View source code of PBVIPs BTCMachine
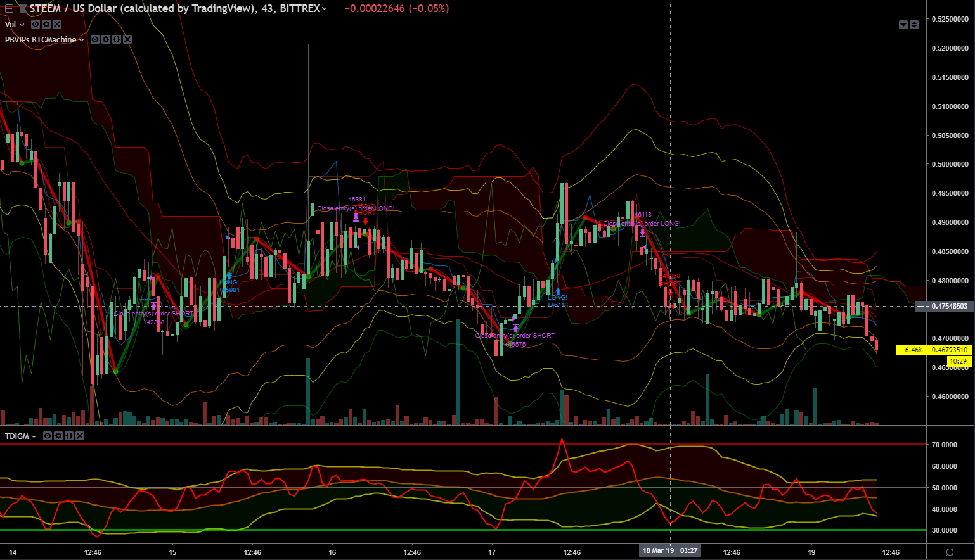975x560 pixels. pos(117,39)
